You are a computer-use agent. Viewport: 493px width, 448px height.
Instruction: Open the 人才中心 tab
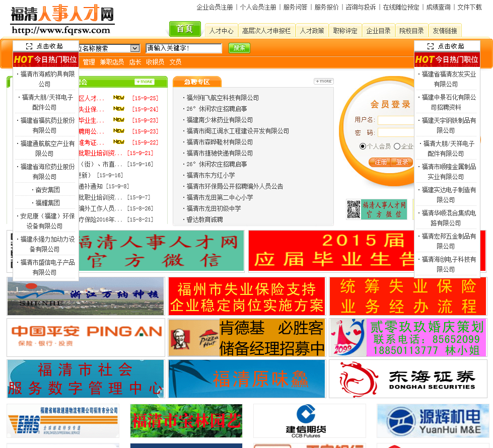[222, 31]
